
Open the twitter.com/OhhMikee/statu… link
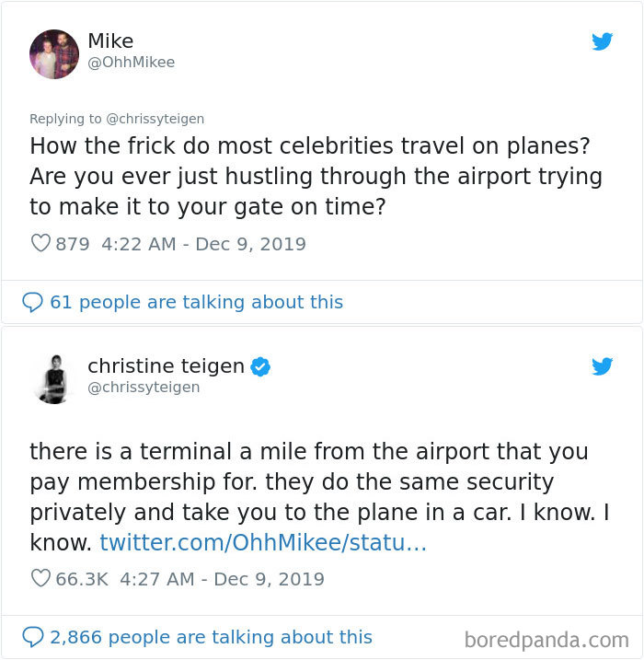coord(262,542)
